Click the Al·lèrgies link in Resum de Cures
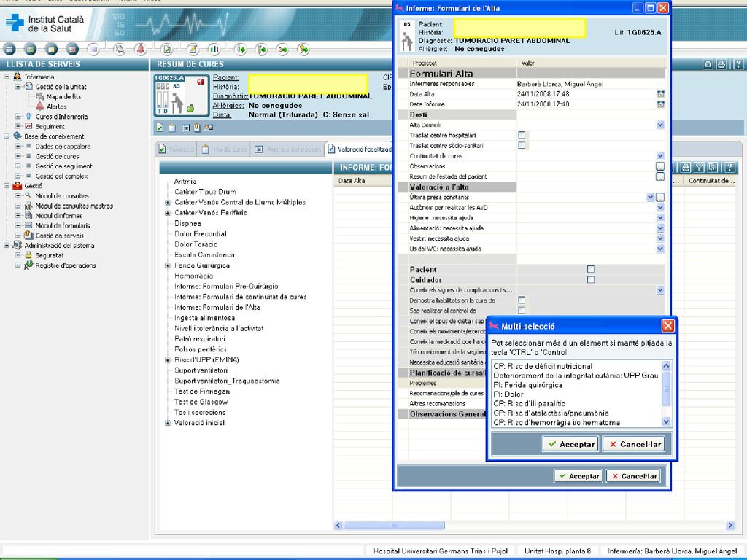Screen dimensions: 747x560 tap(228, 105)
